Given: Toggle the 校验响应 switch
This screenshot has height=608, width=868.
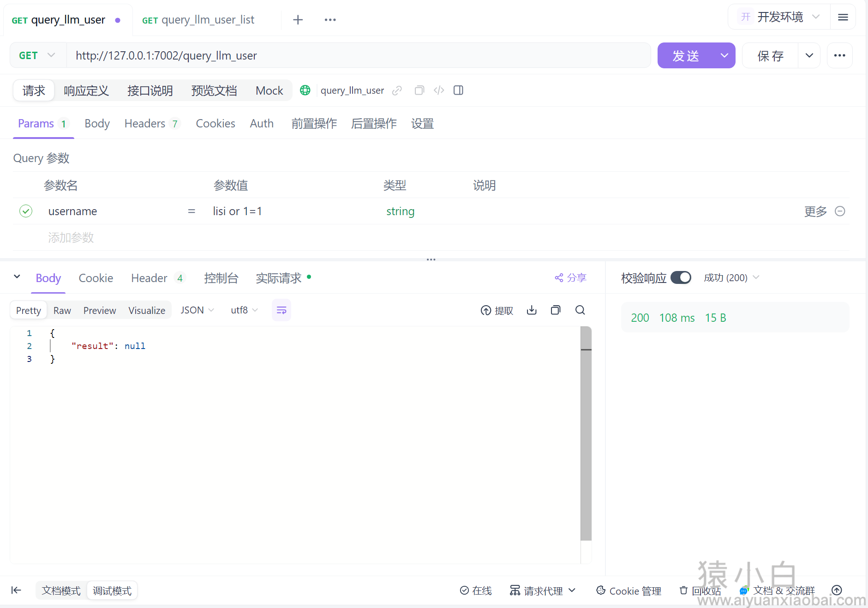Looking at the screenshot, I should point(680,278).
